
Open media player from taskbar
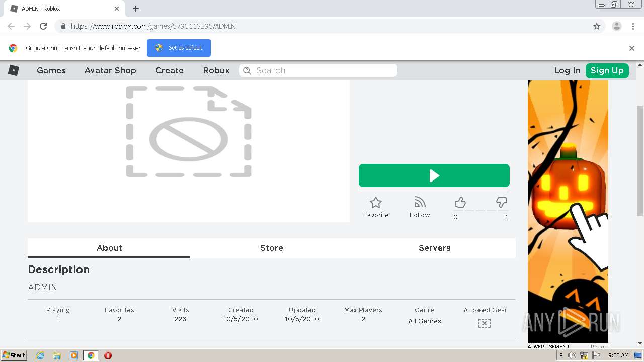coord(74,355)
